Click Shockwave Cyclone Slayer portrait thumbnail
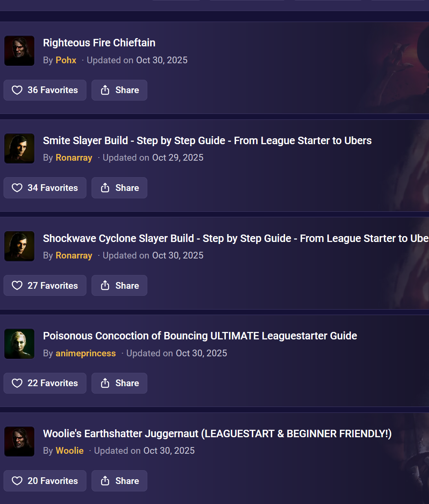The height and width of the screenshot is (504, 429). pyautogui.click(x=19, y=246)
